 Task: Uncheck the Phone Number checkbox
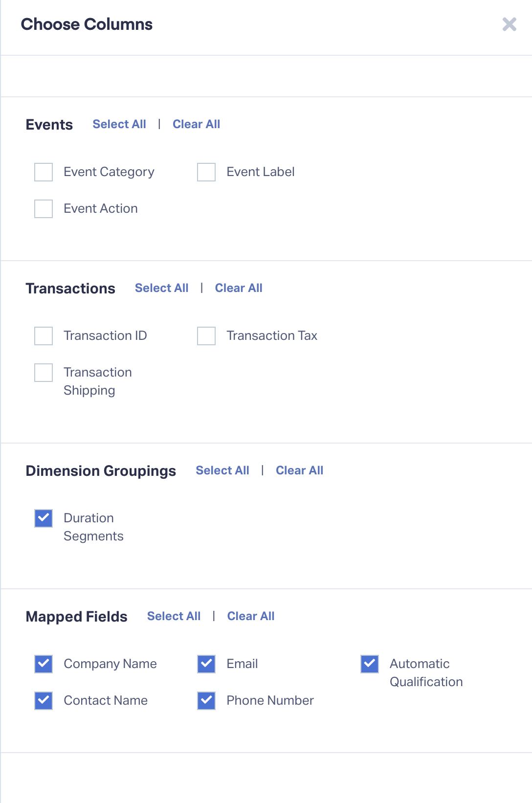coord(206,701)
